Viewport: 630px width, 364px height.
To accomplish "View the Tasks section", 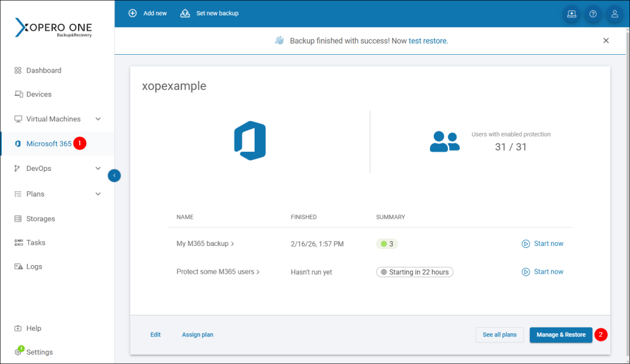I will (x=36, y=242).
